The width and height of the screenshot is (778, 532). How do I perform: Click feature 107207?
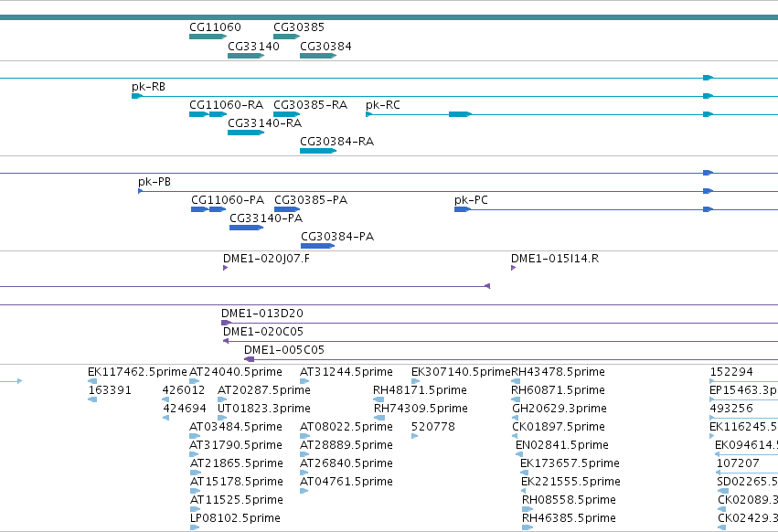[747, 473]
